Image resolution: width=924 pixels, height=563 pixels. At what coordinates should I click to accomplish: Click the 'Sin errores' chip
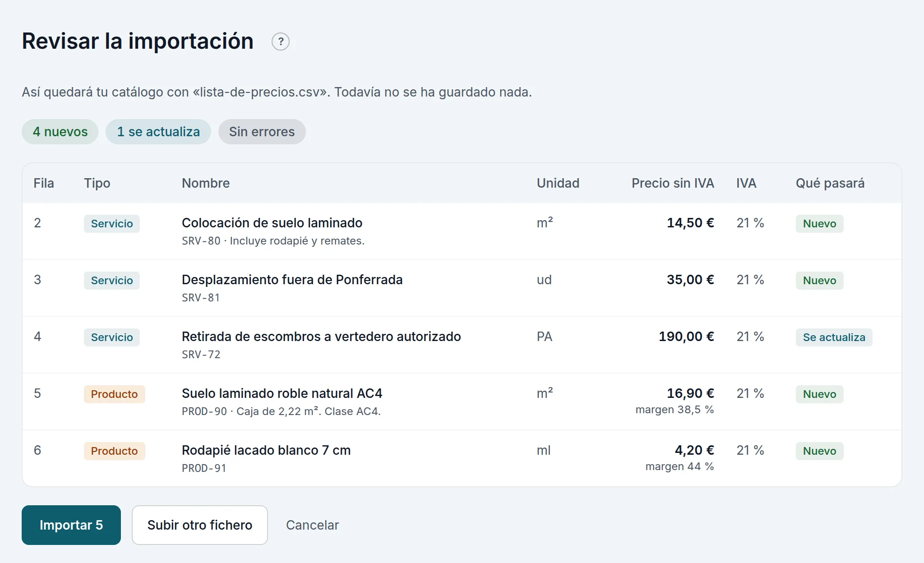(x=262, y=132)
